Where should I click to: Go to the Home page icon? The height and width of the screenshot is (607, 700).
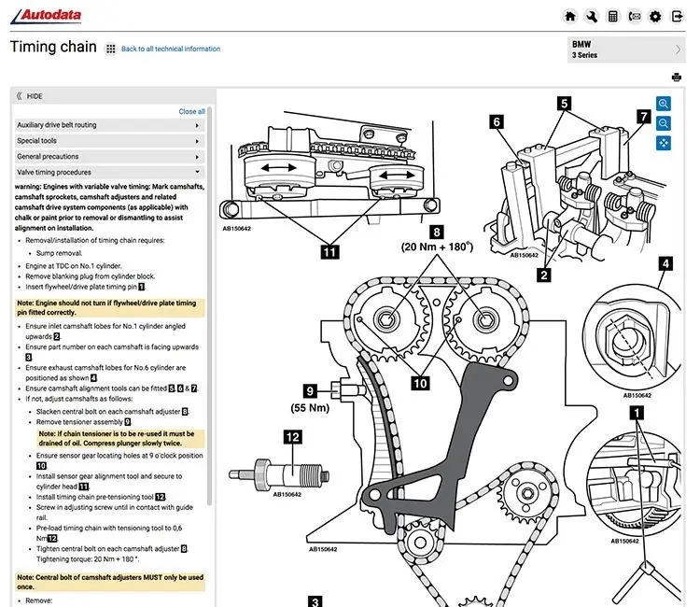coord(570,16)
